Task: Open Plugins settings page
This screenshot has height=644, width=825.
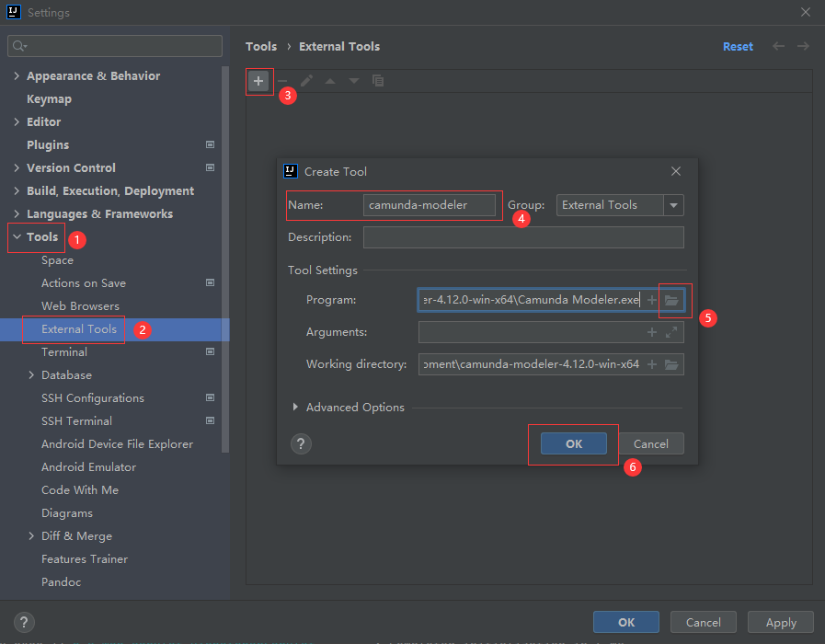Action: [48, 144]
